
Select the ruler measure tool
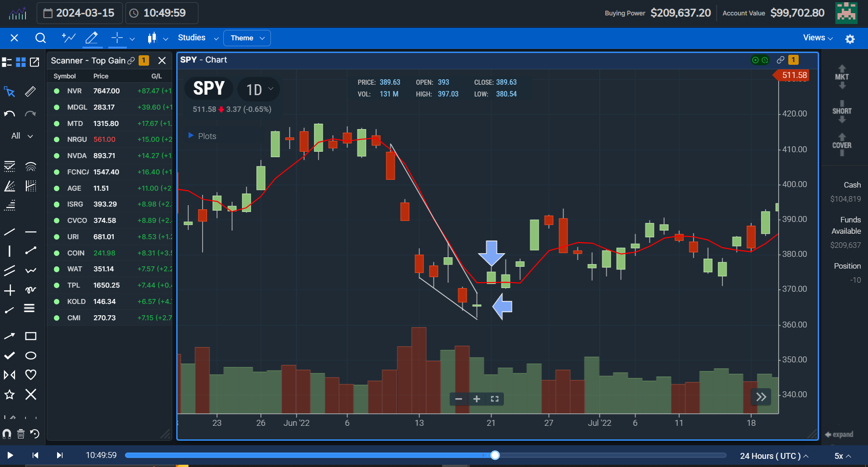(x=30, y=92)
